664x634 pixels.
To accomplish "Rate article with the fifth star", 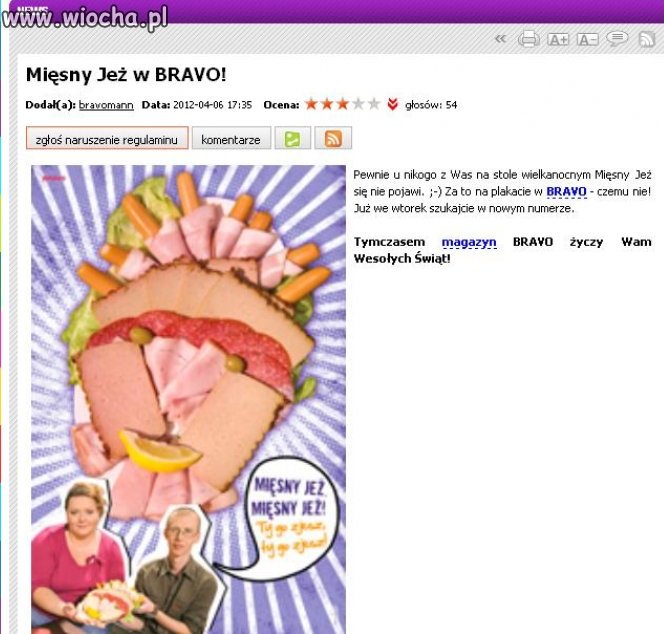I will (374, 104).
